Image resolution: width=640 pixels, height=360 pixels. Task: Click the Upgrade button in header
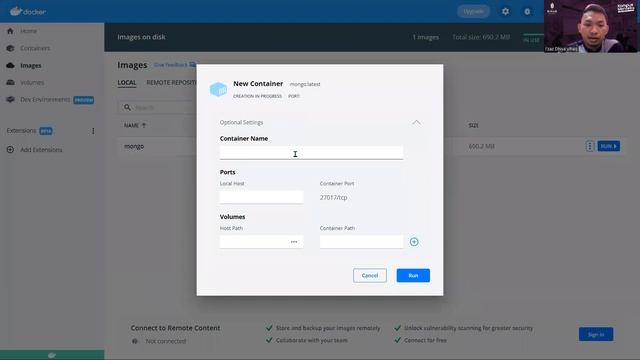point(473,11)
